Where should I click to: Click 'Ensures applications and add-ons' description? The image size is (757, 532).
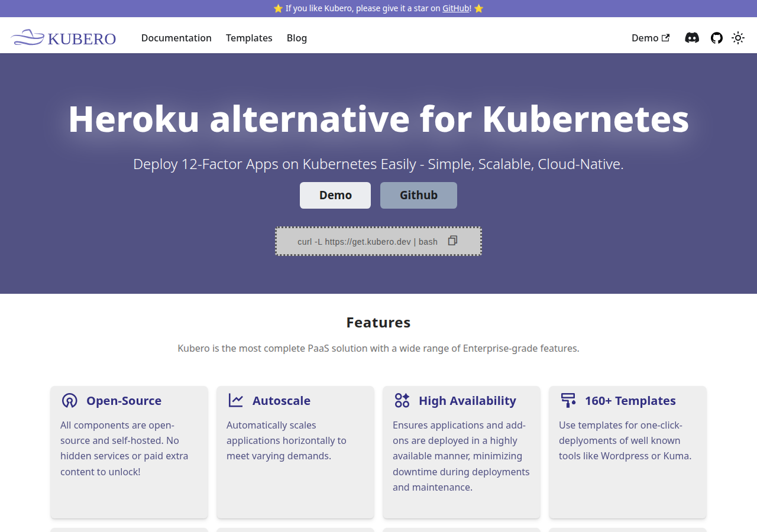pos(461,456)
